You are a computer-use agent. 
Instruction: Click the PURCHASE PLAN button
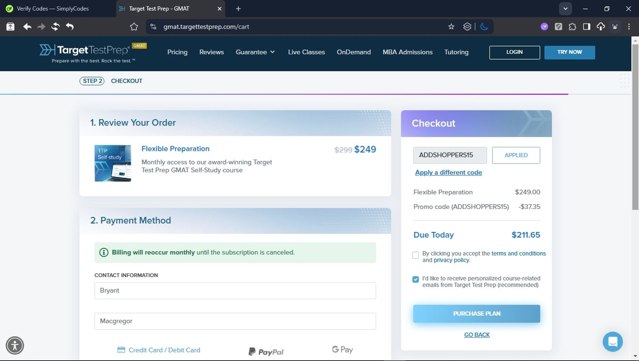tap(476, 314)
